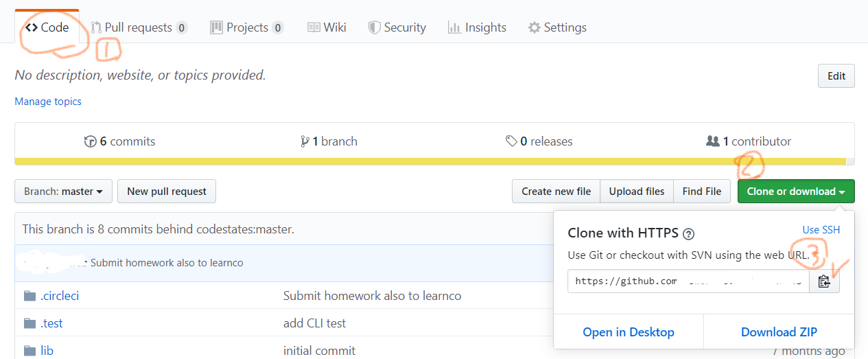Viewport: 868px width, 359px height.
Task: Show the 1 contributor page
Action: pyautogui.click(x=749, y=141)
